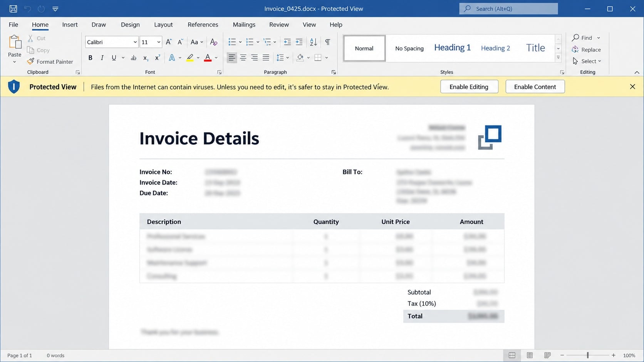
Task: Open Customize Quick Access Toolbar menu
Action: pyautogui.click(x=55, y=8)
